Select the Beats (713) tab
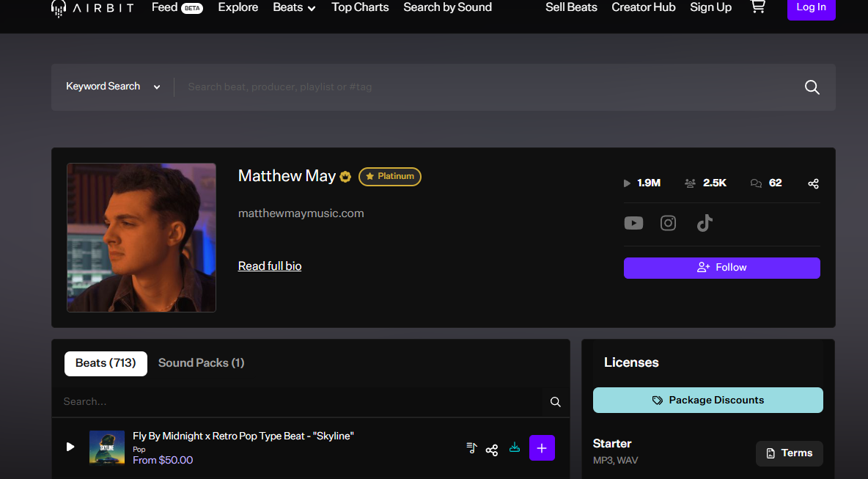The image size is (868, 479). pyautogui.click(x=106, y=363)
